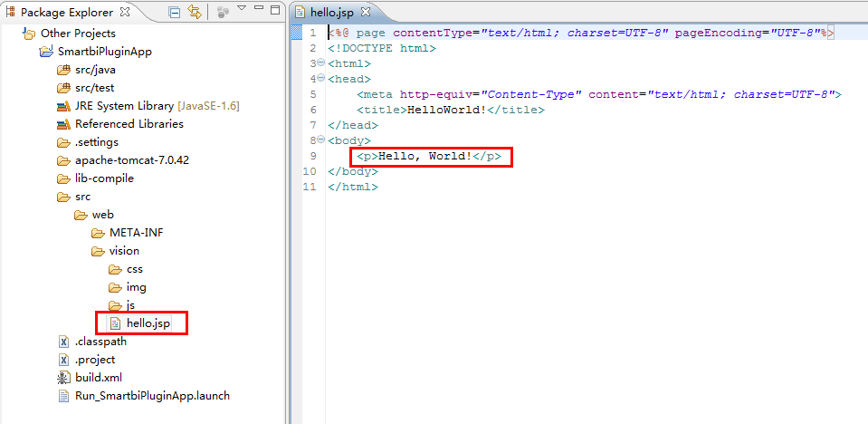Click the src/test source folder icon
Image resolution: width=868 pixels, height=424 pixels.
[x=63, y=88]
